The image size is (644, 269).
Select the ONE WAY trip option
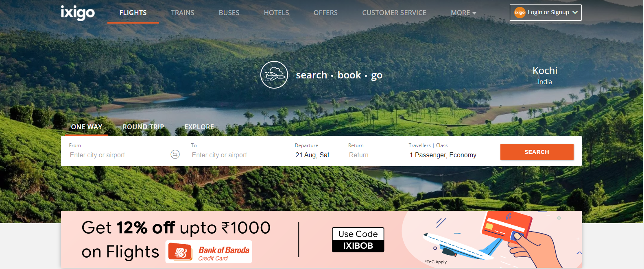tap(87, 127)
